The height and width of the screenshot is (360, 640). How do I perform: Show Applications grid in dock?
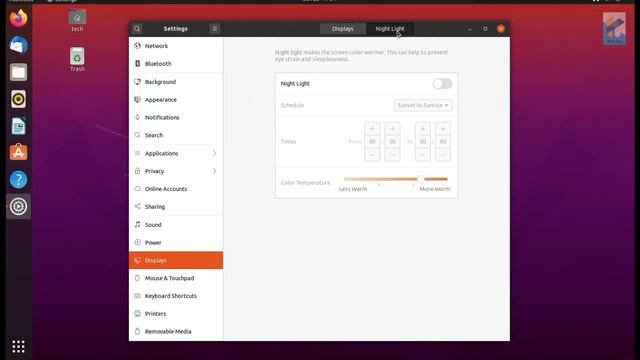point(18,347)
